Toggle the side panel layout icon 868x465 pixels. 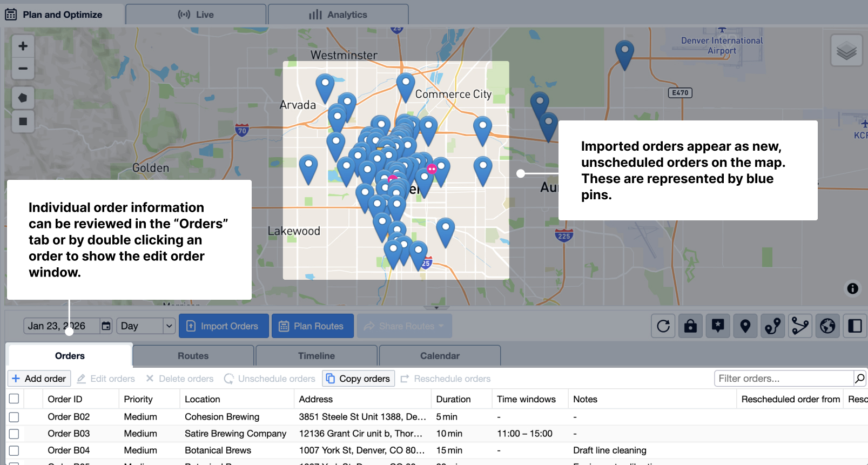pos(854,326)
